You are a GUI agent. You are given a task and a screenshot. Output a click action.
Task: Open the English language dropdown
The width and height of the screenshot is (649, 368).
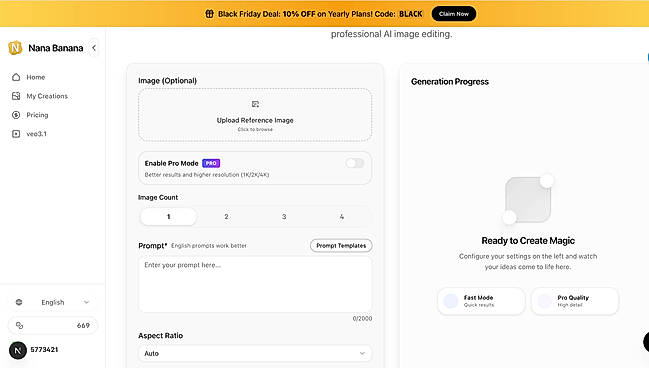[x=53, y=302]
